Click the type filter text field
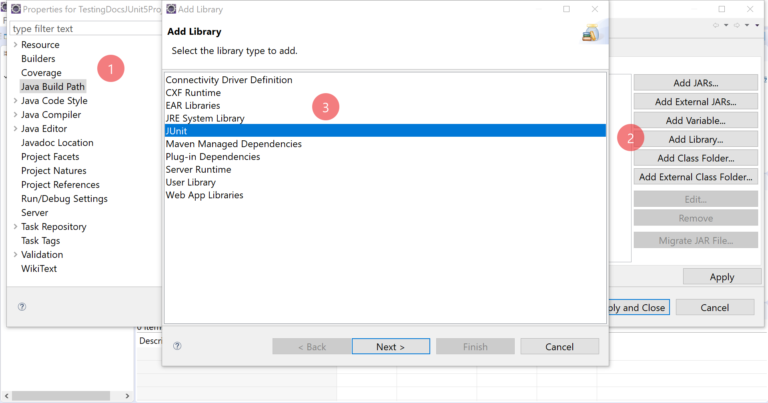Screen dimensions: 768x403 coord(80,29)
